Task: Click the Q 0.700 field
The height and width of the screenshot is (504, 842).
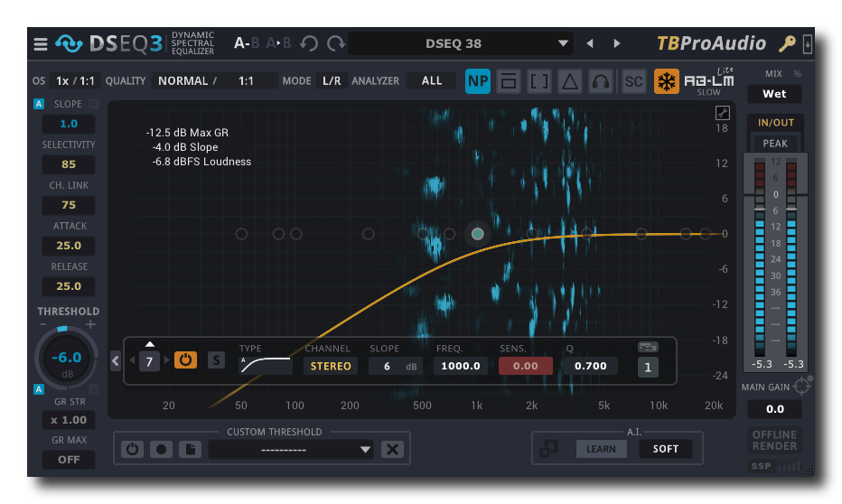Action: [590, 366]
